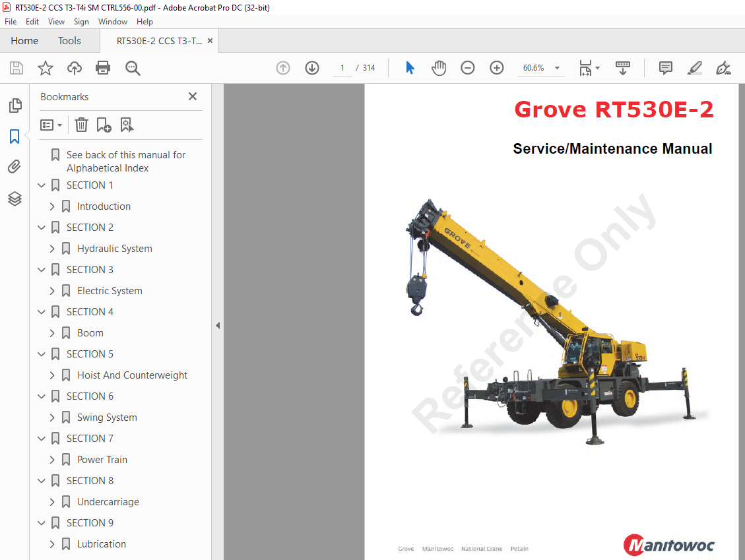This screenshot has width=745, height=560.
Task: Select the SECTION 5 bookmark
Action: pos(90,354)
